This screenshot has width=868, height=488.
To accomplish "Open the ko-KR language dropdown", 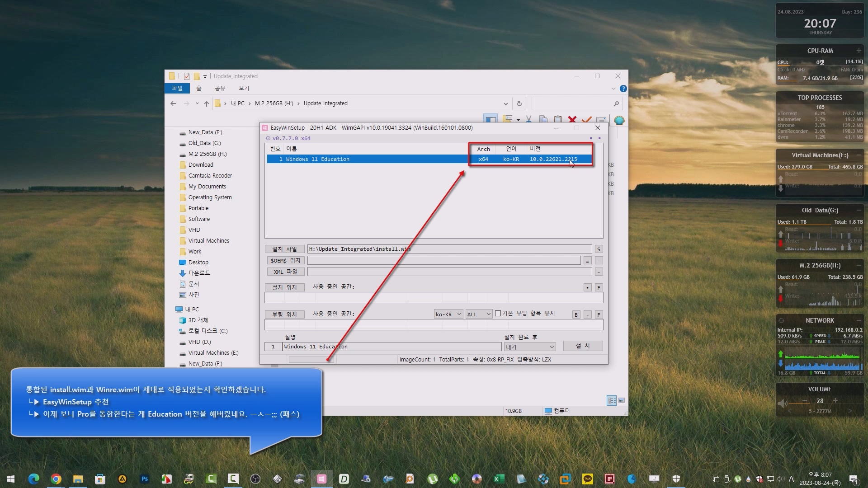I will 448,314.
